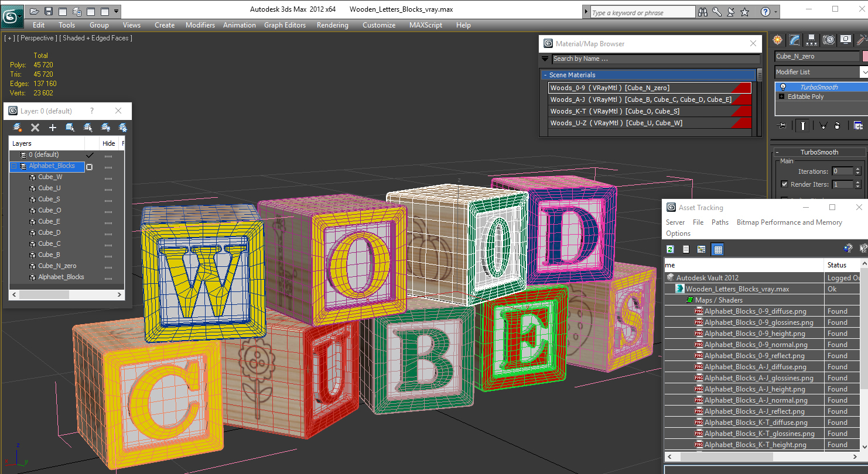The width and height of the screenshot is (868, 474).
Task: Click the Delete Highlighted Empty Layers X icon
Action: point(35,128)
